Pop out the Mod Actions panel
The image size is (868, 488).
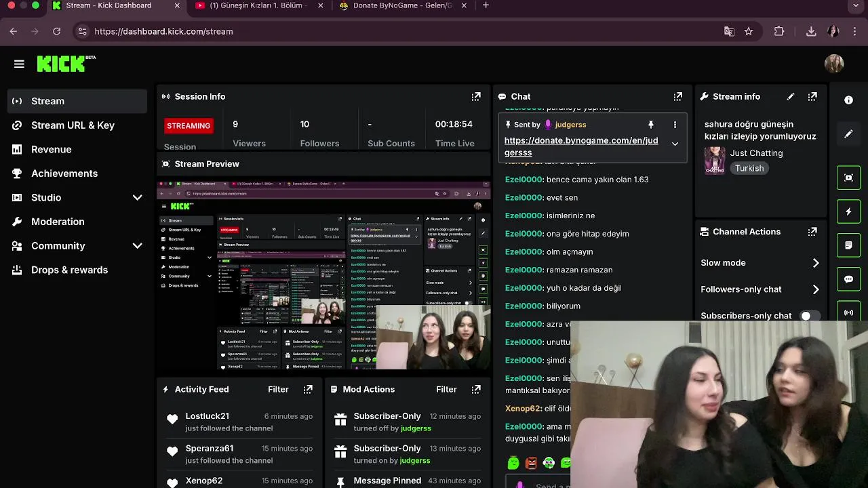point(476,390)
